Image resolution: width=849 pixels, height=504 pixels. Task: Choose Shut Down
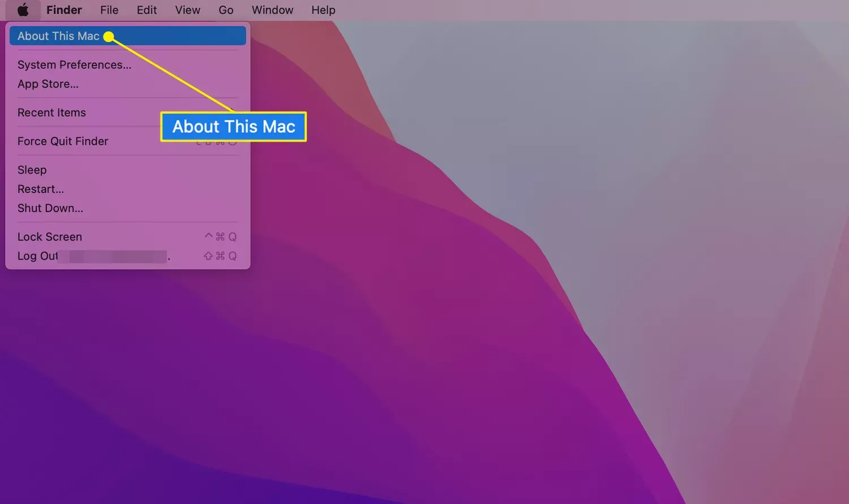pyautogui.click(x=50, y=208)
